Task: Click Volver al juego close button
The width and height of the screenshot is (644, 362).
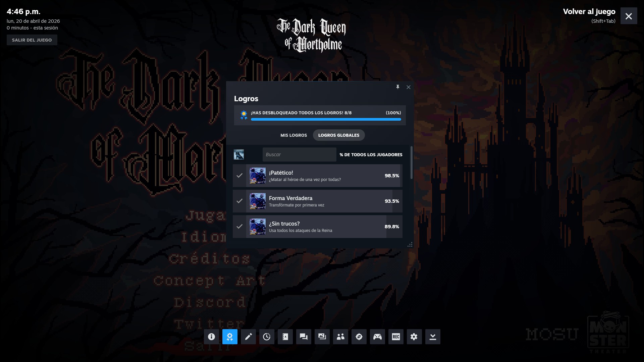Action: pyautogui.click(x=629, y=16)
